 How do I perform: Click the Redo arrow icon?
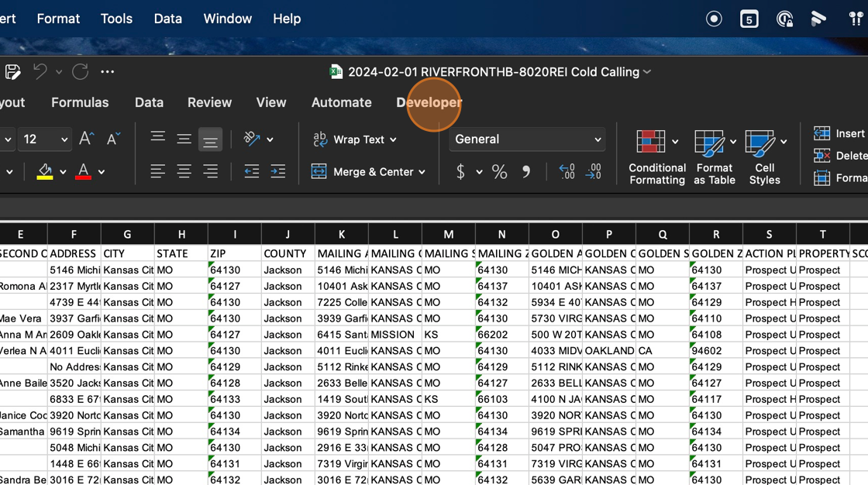pos(81,72)
